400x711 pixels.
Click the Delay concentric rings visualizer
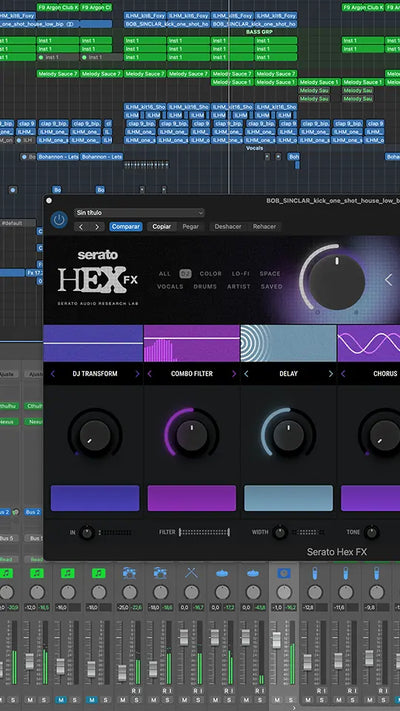coord(288,343)
